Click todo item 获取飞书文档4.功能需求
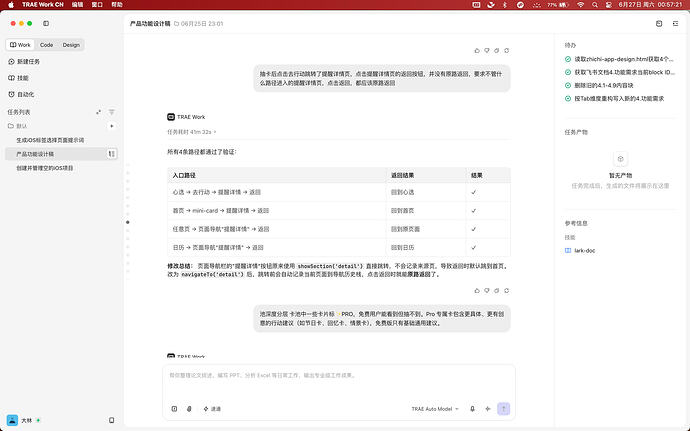This screenshot has height=431, width=690. (620, 72)
